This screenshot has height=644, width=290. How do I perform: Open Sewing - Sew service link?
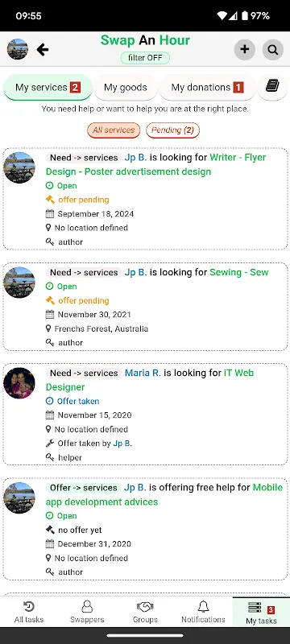[x=239, y=272]
